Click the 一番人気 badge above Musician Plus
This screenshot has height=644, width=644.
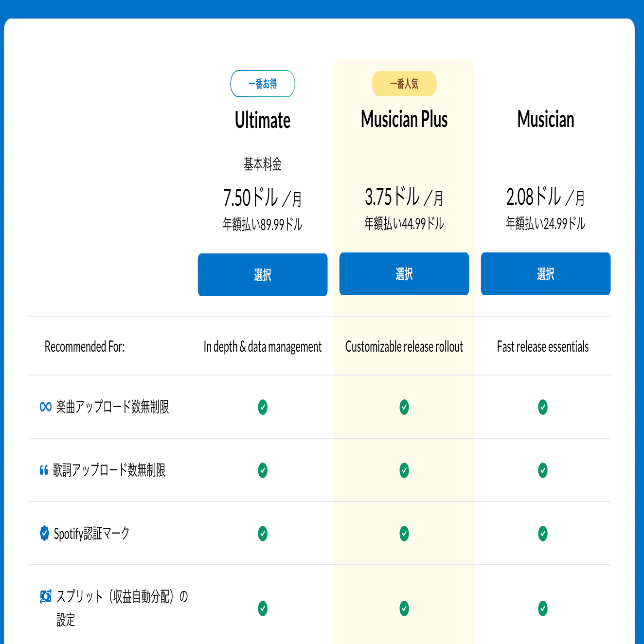pos(404,84)
